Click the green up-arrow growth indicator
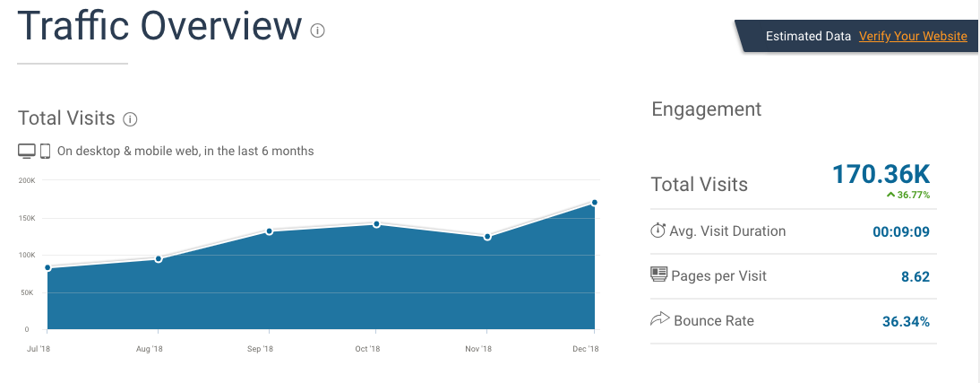980x383 pixels. (x=890, y=195)
